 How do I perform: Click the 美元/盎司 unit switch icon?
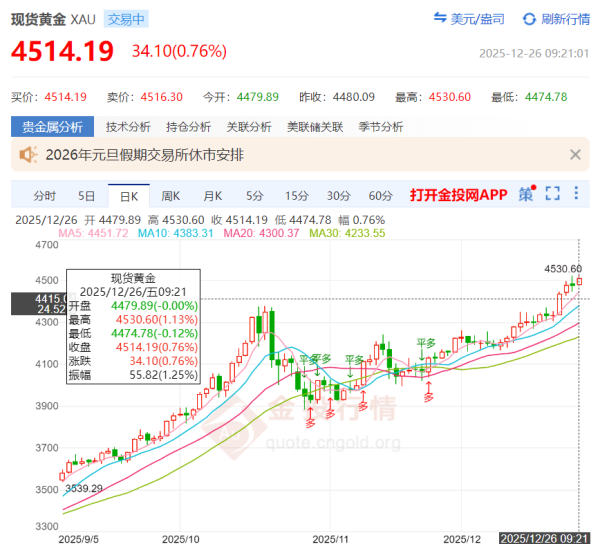(440, 18)
